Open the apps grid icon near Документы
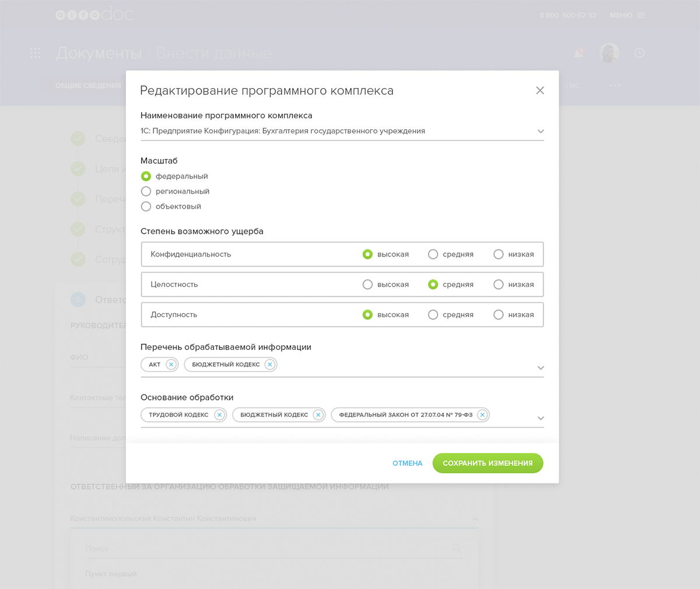 35,53
